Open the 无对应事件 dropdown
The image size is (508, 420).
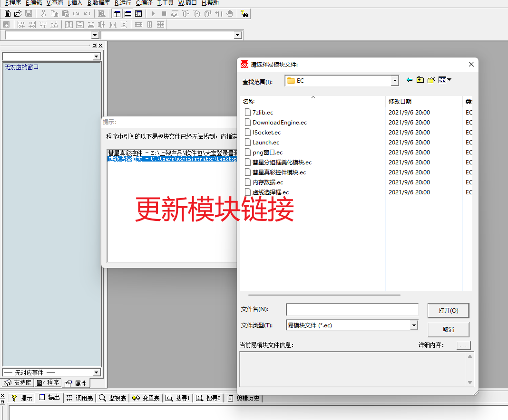(x=97, y=372)
